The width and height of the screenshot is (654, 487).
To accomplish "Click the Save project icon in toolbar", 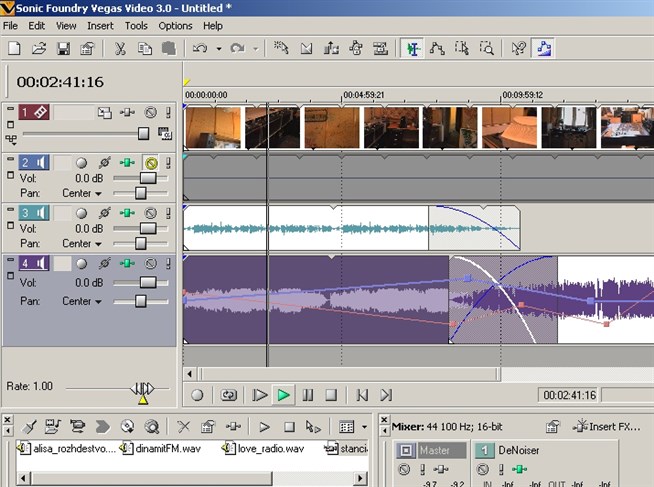I will pyautogui.click(x=62, y=48).
